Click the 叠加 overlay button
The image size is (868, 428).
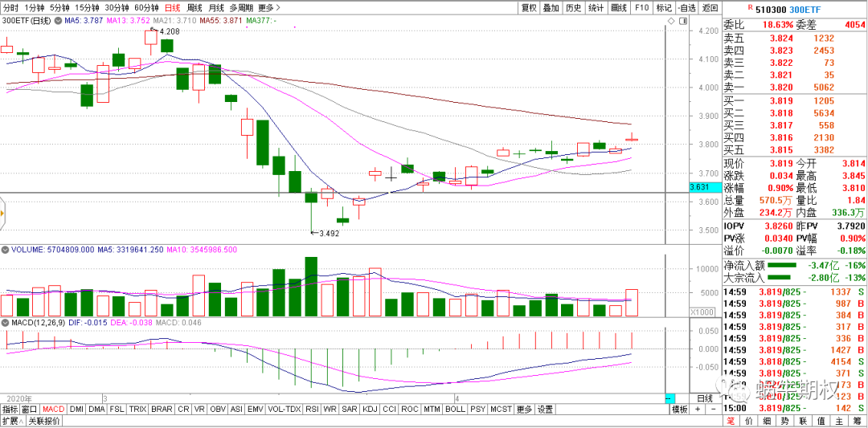coord(551,8)
